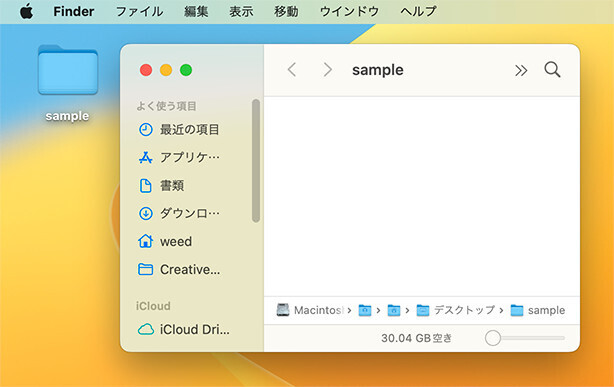The width and height of the screenshot is (614, 387).
Task: Open the 表示 menu
Action: tap(241, 11)
